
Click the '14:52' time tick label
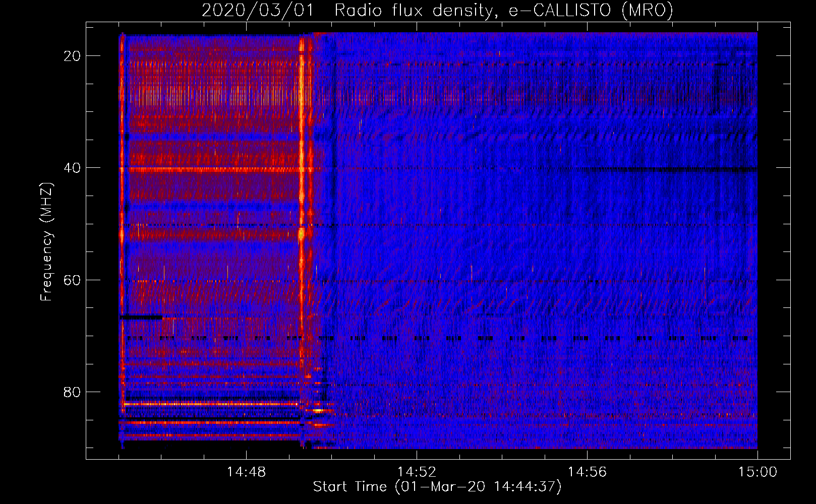417,472
